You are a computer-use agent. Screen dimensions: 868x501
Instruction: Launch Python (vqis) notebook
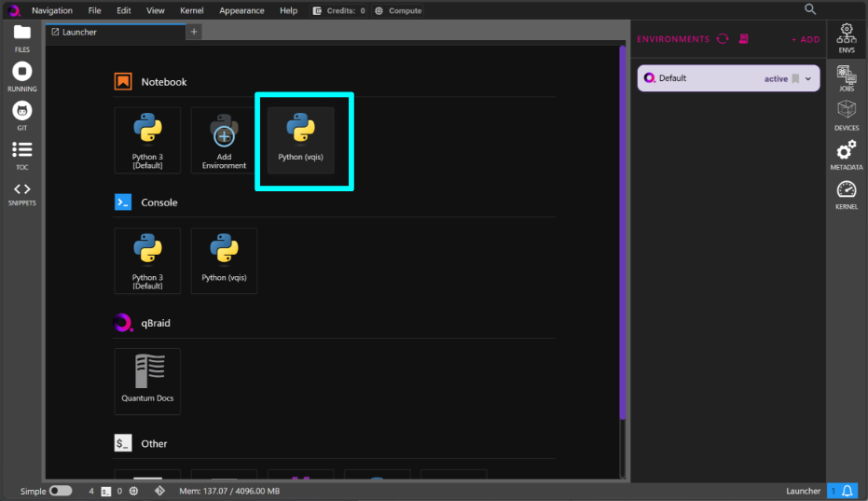(x=300, y=140)
